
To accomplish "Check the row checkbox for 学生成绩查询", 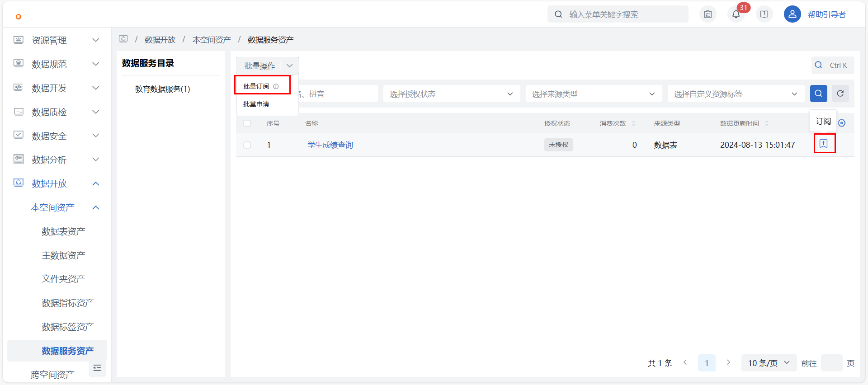I will [247, 145].
